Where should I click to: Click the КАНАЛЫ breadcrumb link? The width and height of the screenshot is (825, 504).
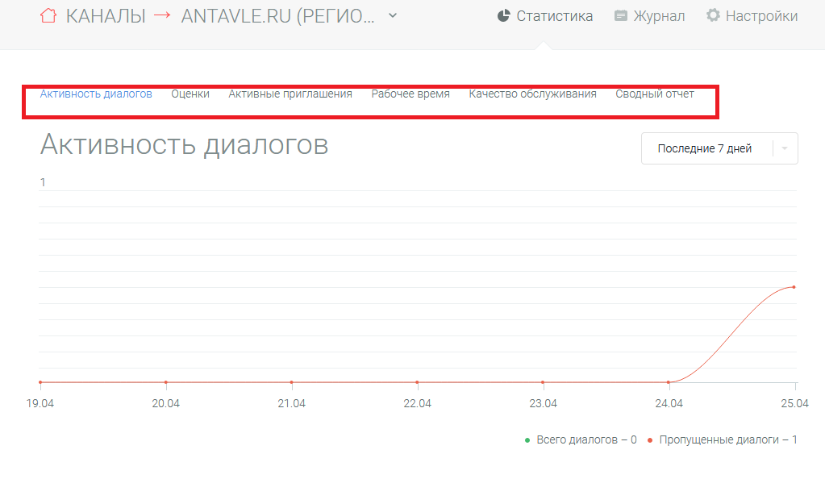pyautogui.click(x=105, y=16)
